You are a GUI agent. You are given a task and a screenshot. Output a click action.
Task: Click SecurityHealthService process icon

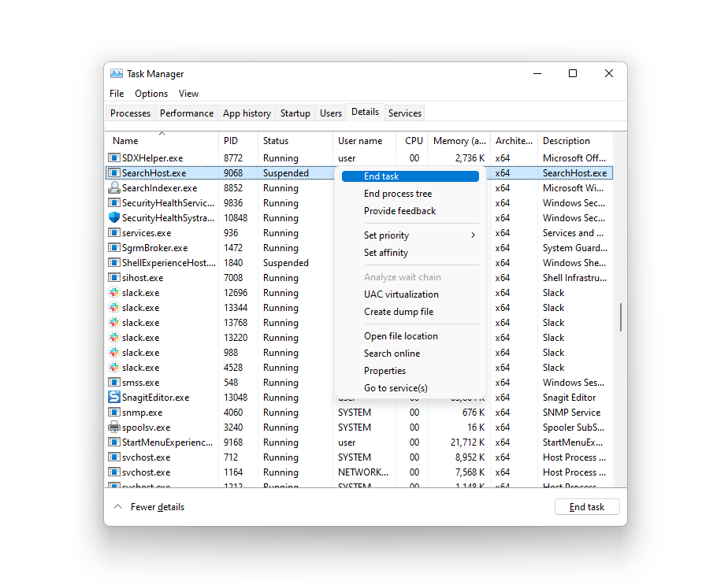(113, 202)
